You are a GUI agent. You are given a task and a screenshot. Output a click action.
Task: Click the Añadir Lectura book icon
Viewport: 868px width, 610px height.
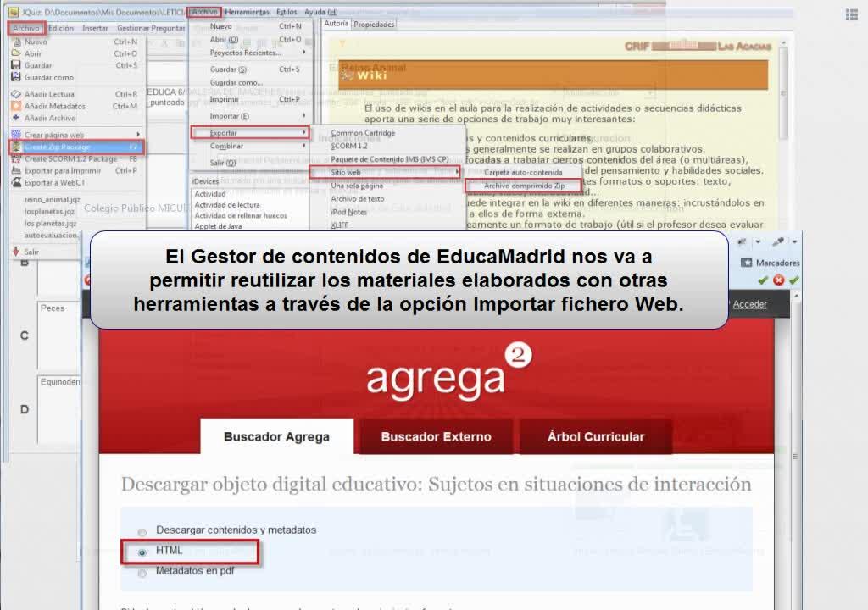16,94
